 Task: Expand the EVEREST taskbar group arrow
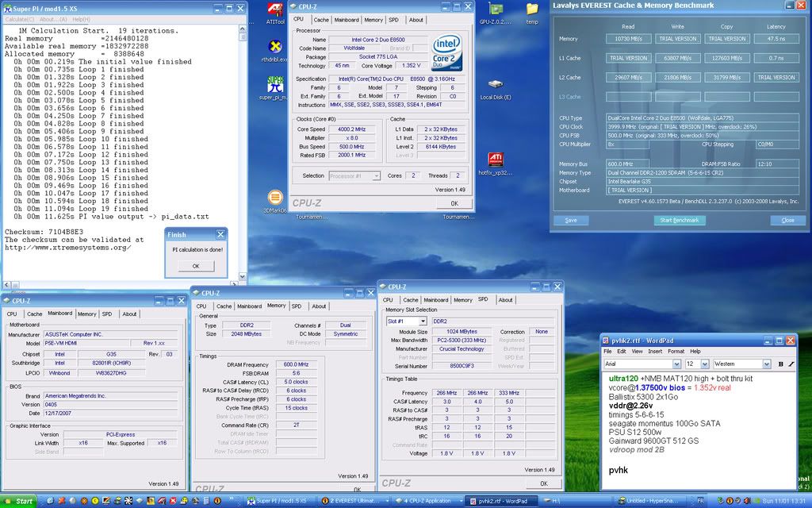tap(386, 501)
